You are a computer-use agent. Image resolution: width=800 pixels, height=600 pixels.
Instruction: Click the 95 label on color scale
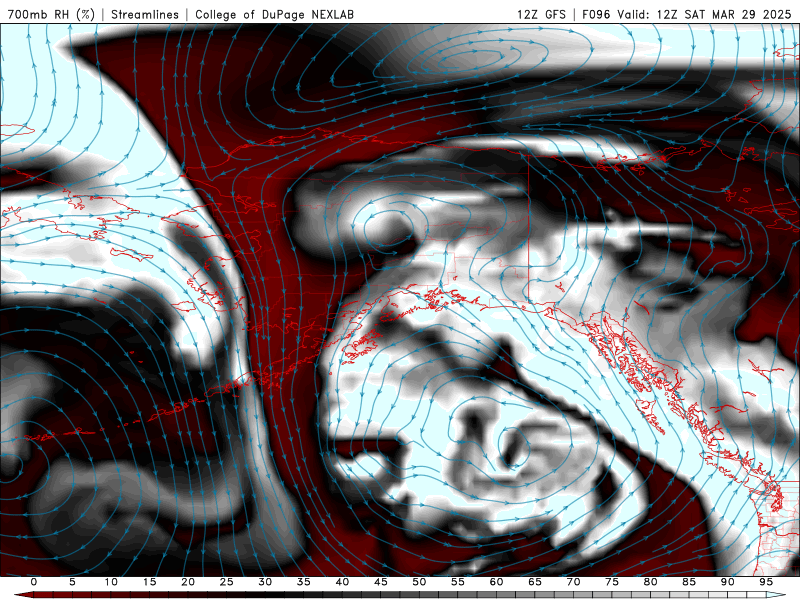pos(766,582)
